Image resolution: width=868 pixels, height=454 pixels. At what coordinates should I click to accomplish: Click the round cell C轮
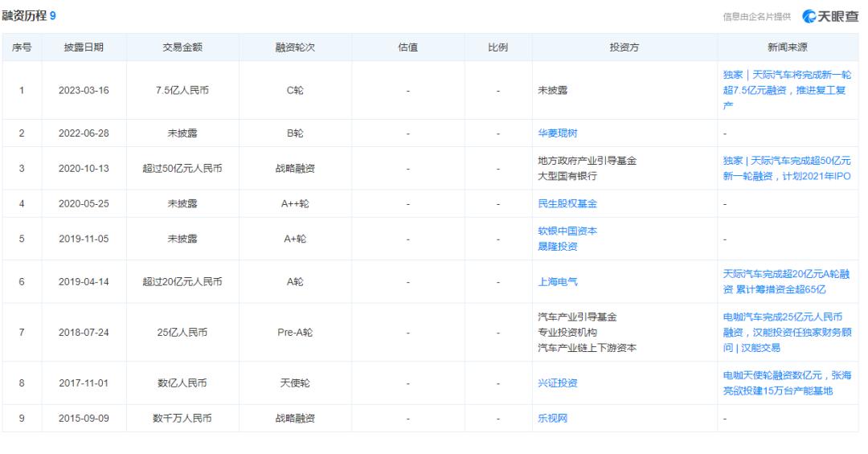coord(295,90)
